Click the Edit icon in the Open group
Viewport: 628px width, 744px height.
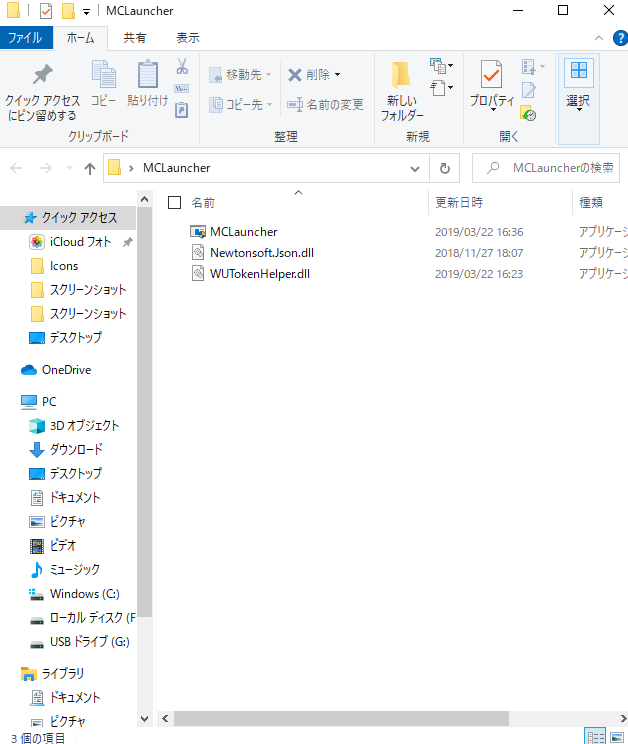(528, 90)
